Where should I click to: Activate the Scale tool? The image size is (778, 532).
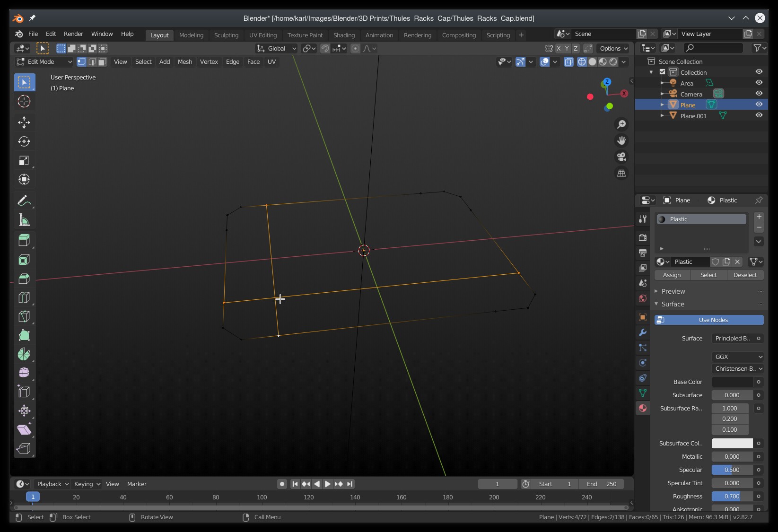coord(24,160)
